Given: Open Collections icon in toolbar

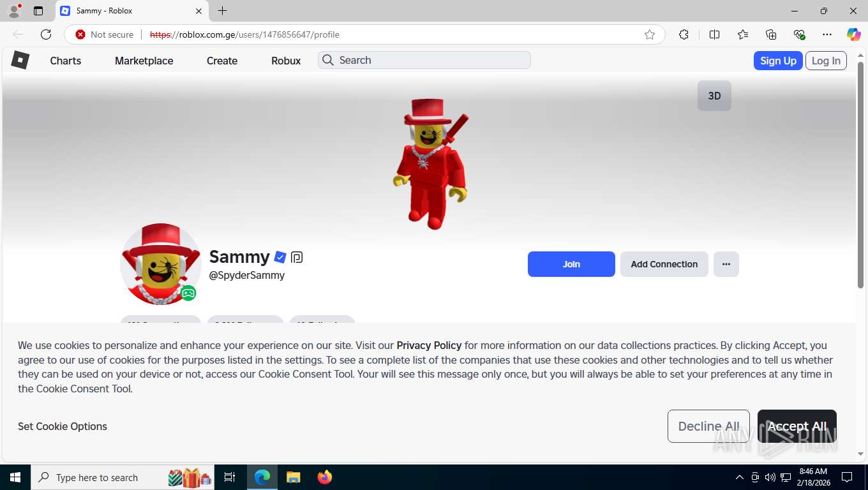Looking at the screenshot, I should [x=771, y=34].
